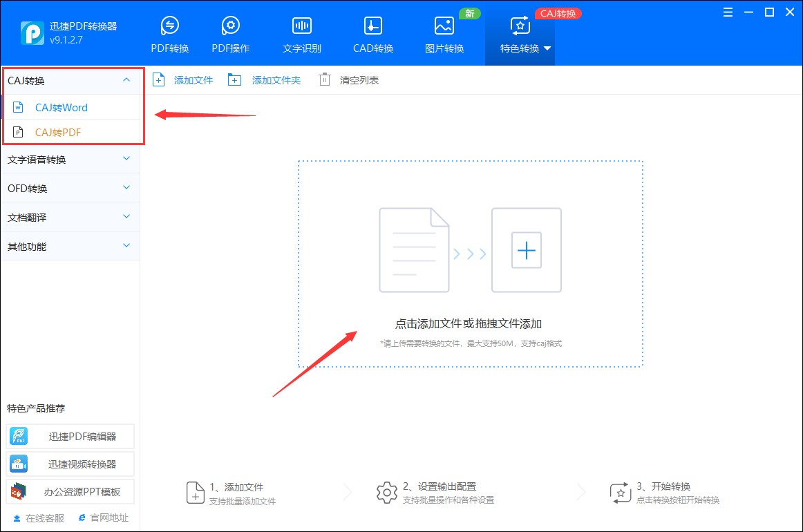Screen dimensions: 803x532
Task: Click the 添加文件 plus-file icon
Action: 159,80
